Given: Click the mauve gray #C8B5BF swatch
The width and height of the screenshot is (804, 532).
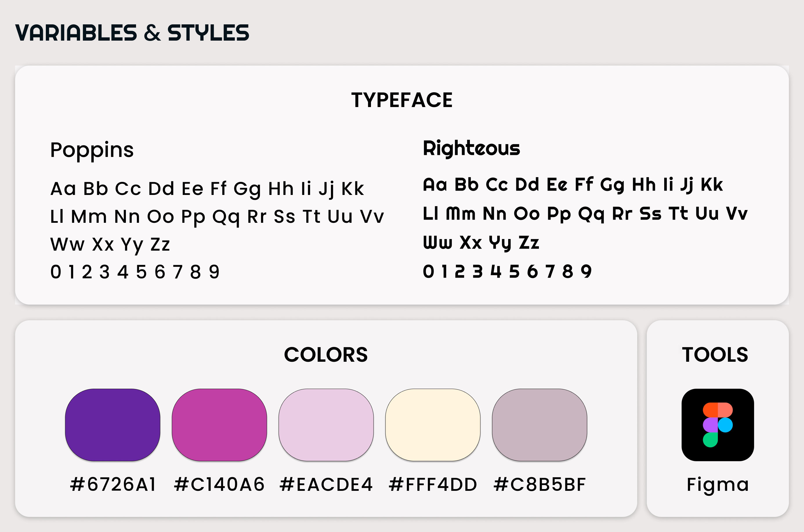Looking at the screenshot, I should 539,425.
